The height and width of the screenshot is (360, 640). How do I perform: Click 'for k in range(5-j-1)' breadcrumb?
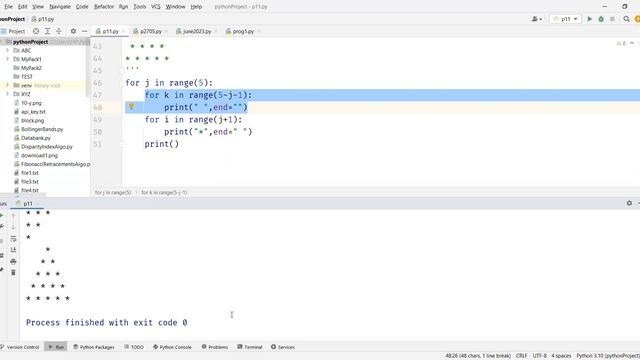point(164,192)
